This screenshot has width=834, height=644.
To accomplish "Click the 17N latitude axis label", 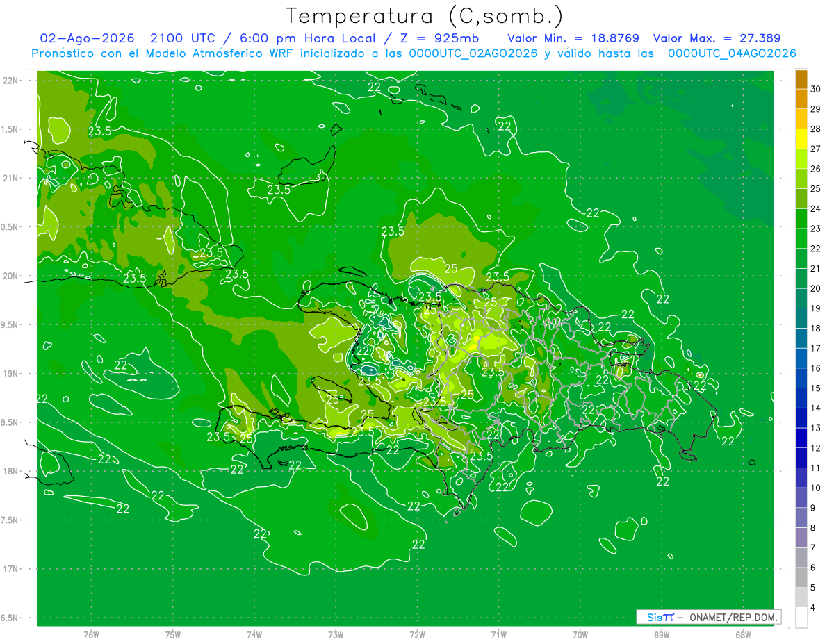I will 12,569.
